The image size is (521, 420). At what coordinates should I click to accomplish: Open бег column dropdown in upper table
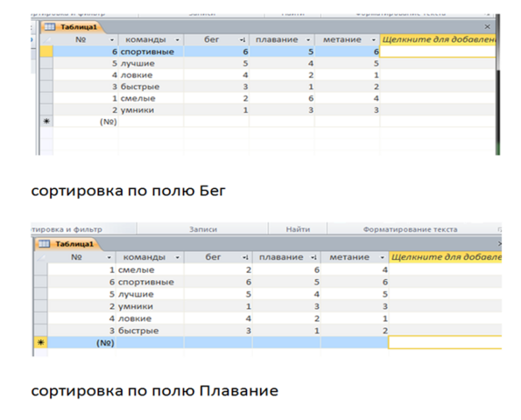(243, 40)
